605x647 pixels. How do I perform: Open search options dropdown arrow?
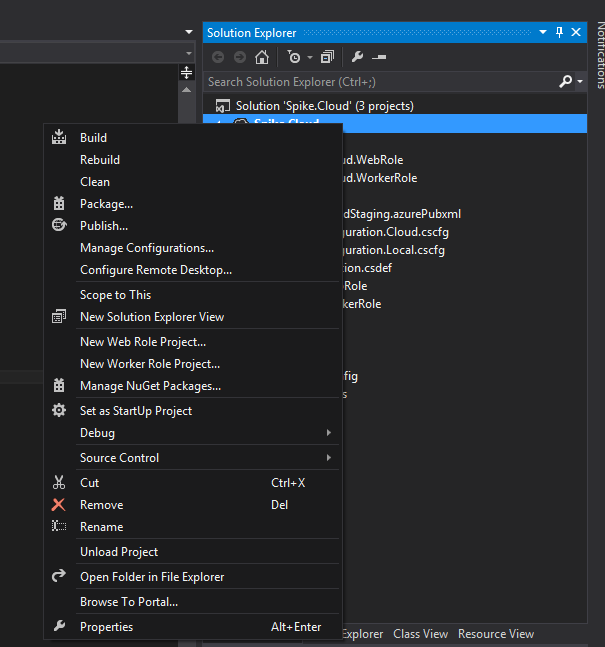(580, 82)
